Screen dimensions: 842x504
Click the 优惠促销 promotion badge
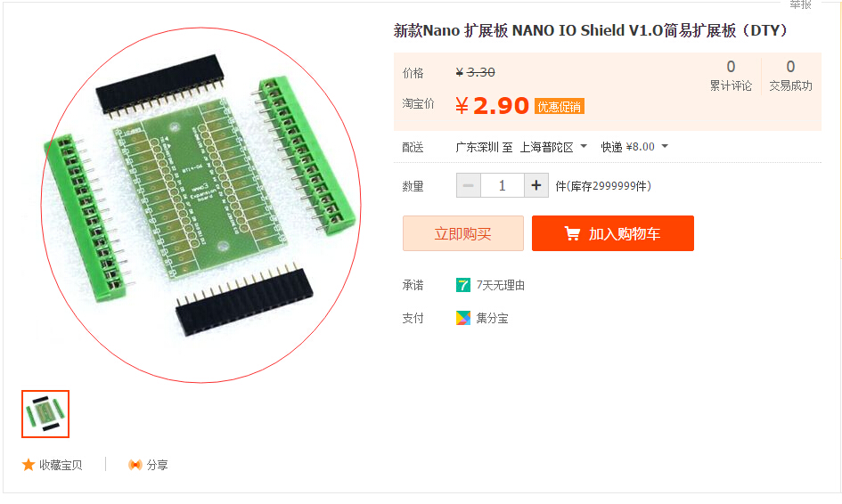tap(559, 107)
